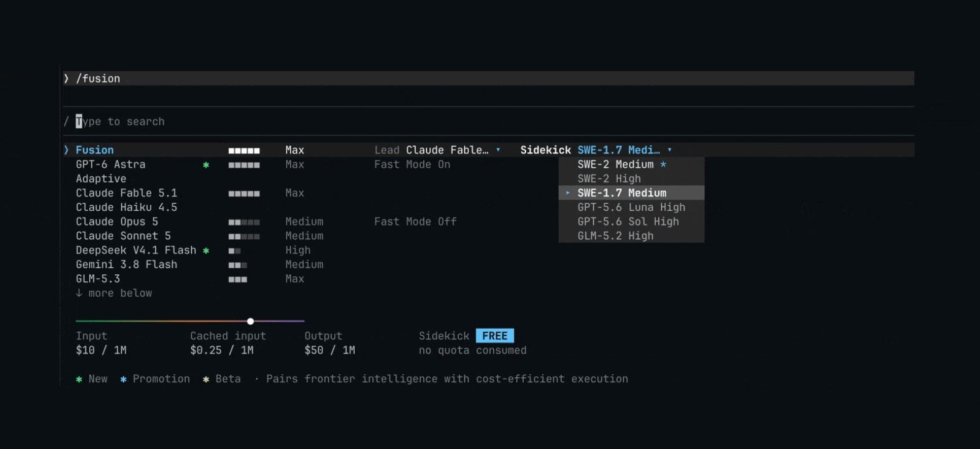Click the prompt chevron before /fusion

66,79
